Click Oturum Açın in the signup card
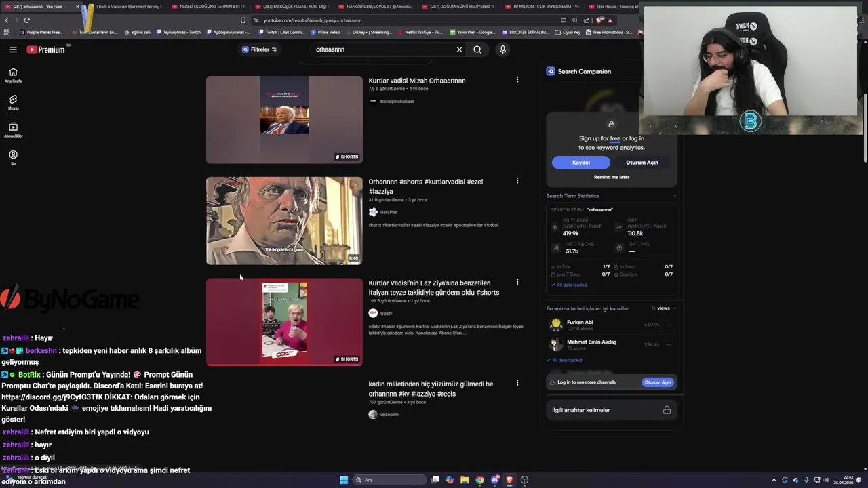The width and height of the screenshot is (868, 488). 642,163
